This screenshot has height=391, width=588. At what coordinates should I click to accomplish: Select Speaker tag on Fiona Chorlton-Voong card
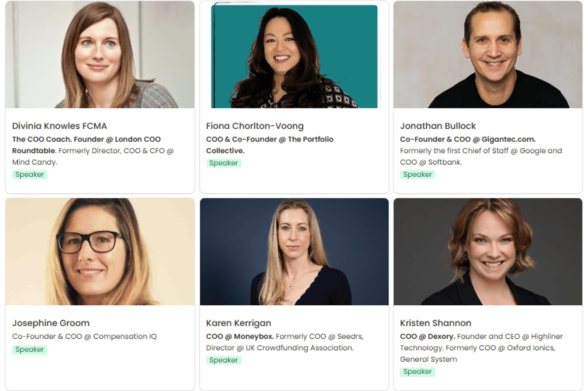tap(223, 163)
